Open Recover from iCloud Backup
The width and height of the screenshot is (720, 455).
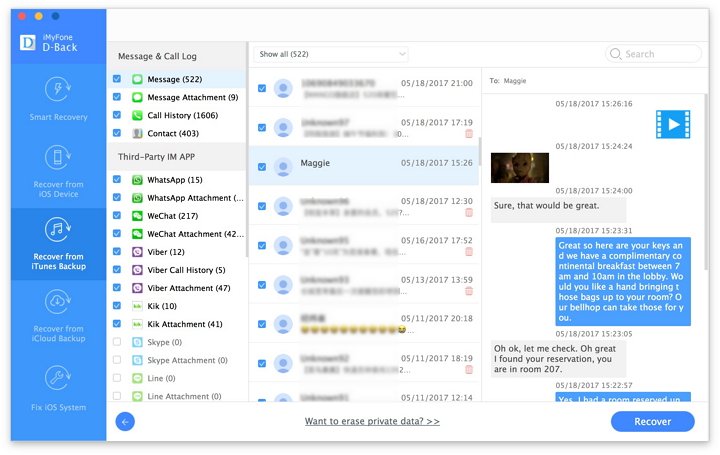tap(58, 316)
